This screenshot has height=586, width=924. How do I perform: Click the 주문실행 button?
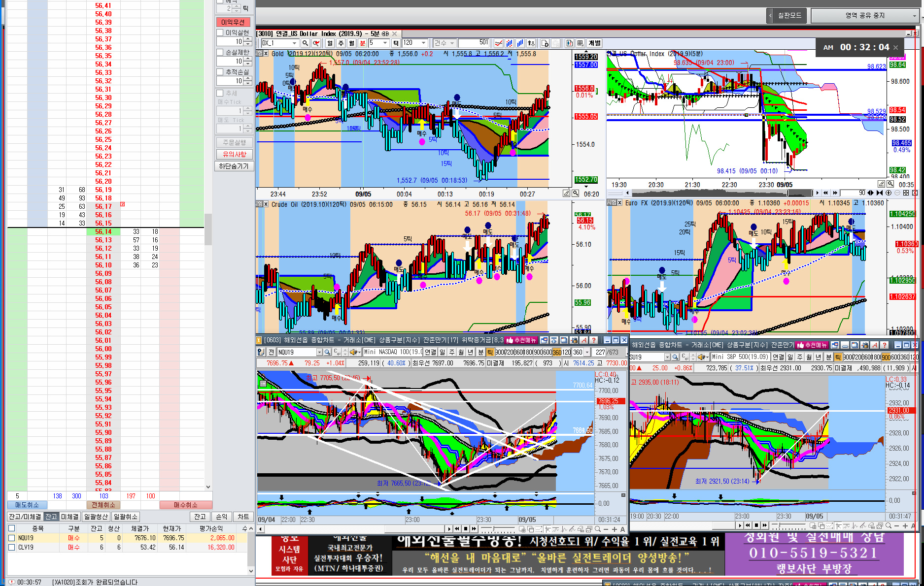(x=235, y=142)
